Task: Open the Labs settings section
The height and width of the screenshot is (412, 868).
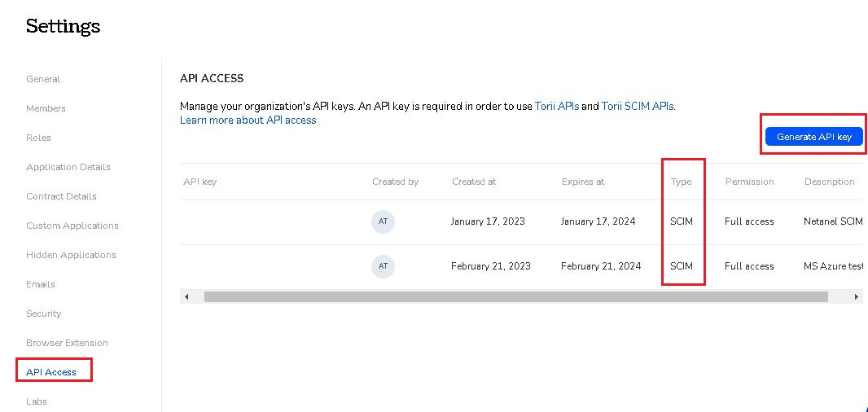Action: [37, 401]
